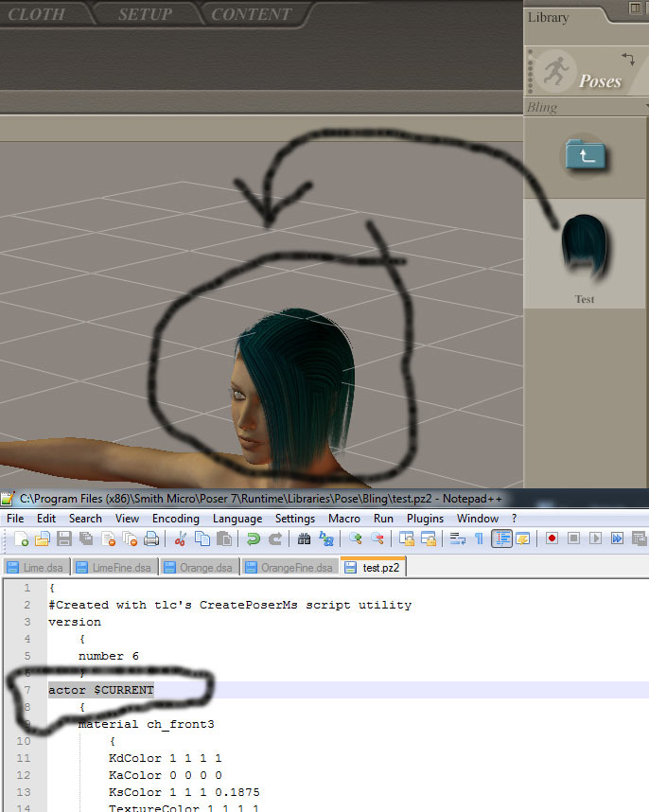Open the View menu

tap(127, 519)
